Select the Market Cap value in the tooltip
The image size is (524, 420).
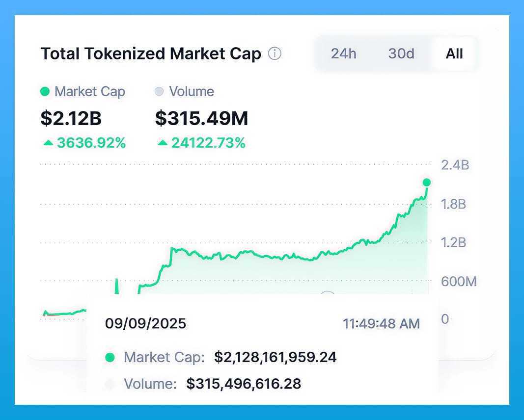[x=276, y=358]
